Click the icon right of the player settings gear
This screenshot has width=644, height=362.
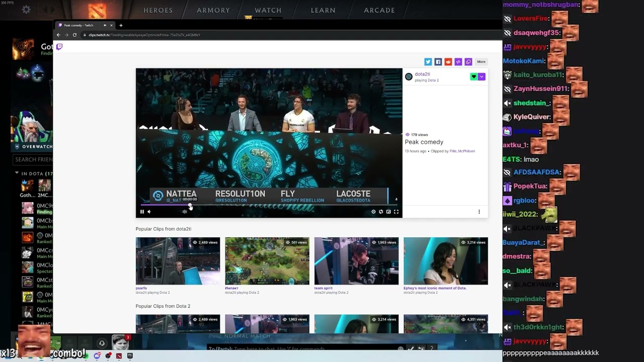pos(381,212)
